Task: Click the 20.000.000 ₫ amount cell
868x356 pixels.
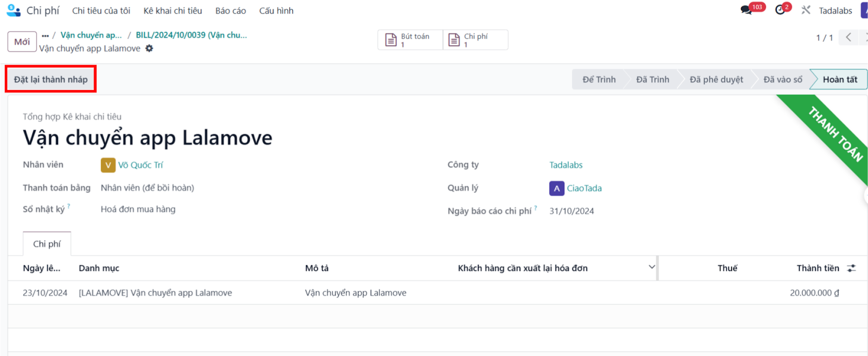Action: 814,293
